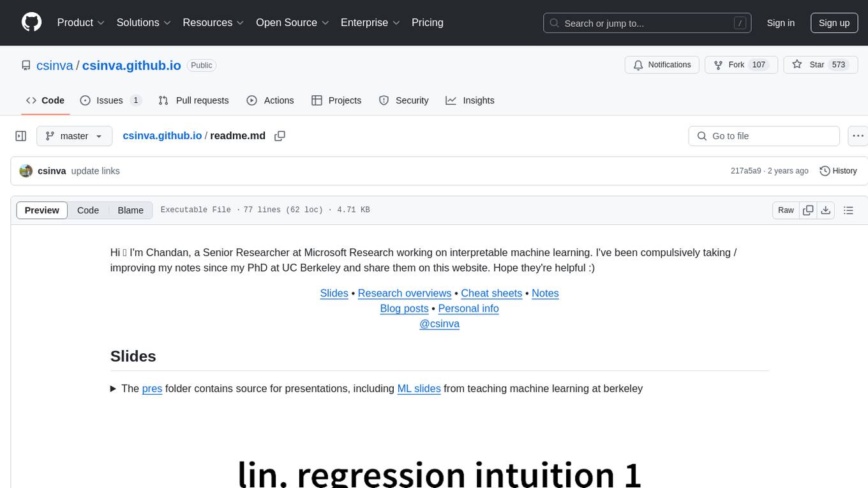Collapse the pres folder details triangle
This screenshot has height=488, width=868.
114,388
